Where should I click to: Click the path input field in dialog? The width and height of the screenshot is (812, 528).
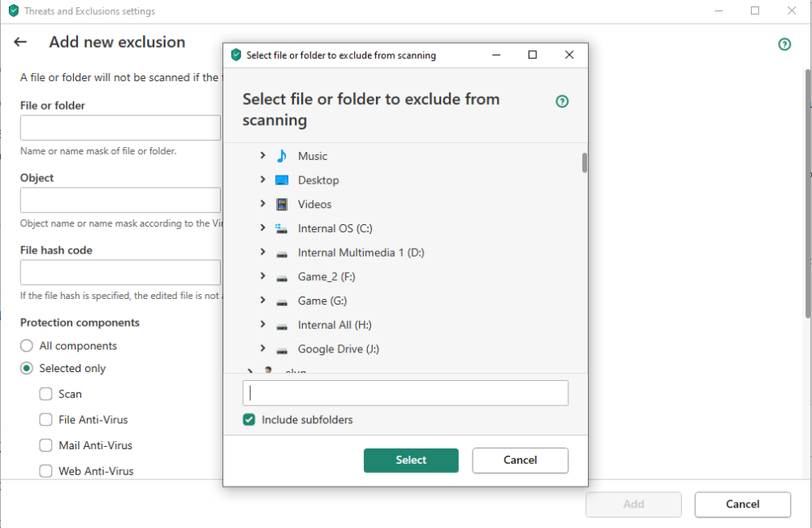click(x=405, y=393)
